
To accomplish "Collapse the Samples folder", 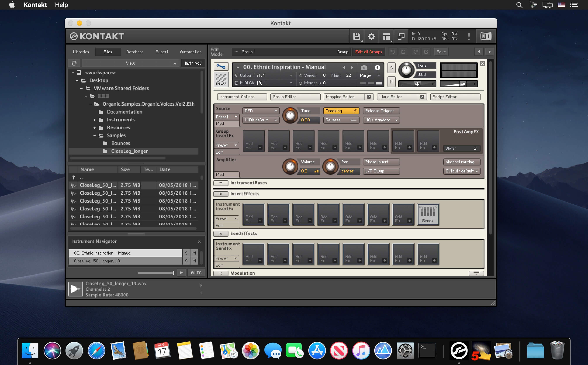I will pyautogui.click(x=94, y=135).
